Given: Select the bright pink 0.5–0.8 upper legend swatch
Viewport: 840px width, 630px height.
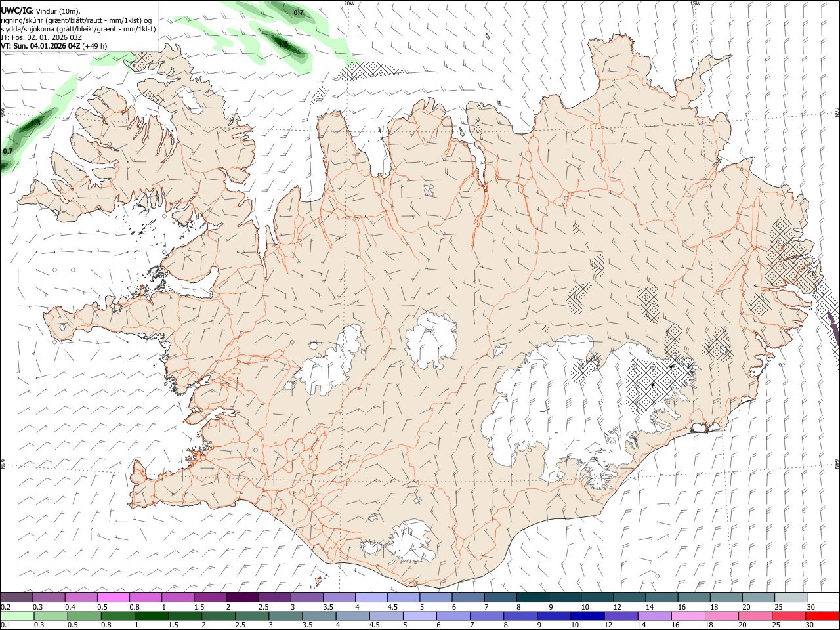Looking at the screenshot, I should [113, 597].
